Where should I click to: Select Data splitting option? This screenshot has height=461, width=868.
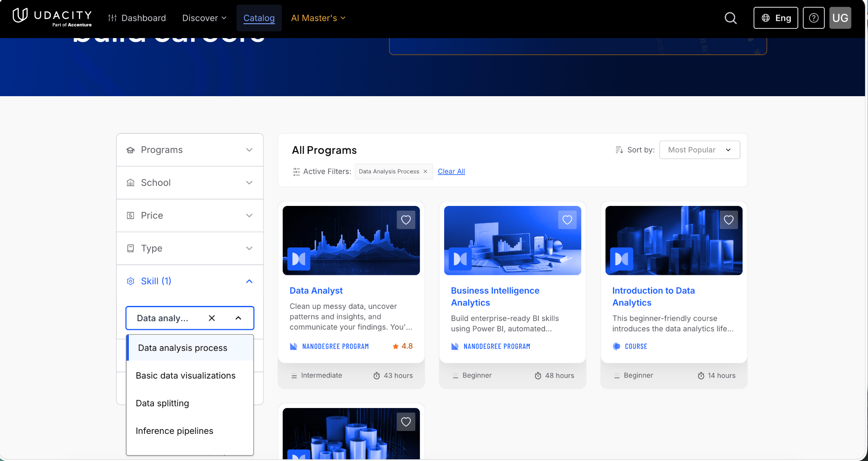190,403
